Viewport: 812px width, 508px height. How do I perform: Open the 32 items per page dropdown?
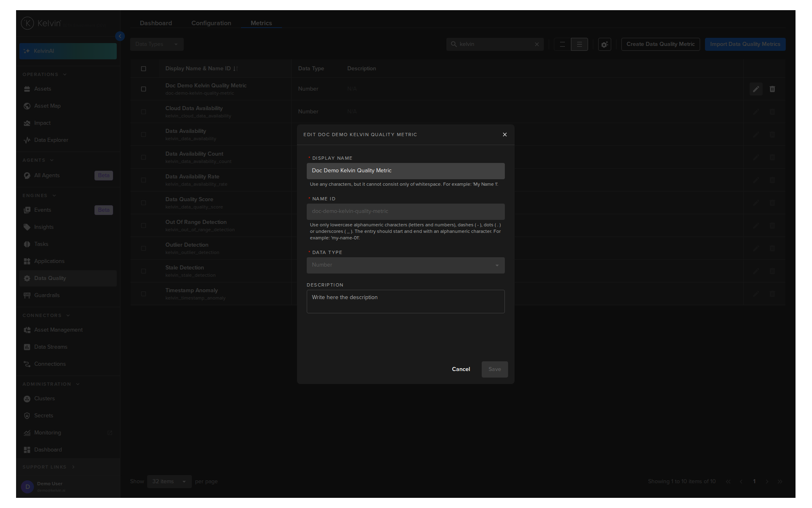coord(169,482)
